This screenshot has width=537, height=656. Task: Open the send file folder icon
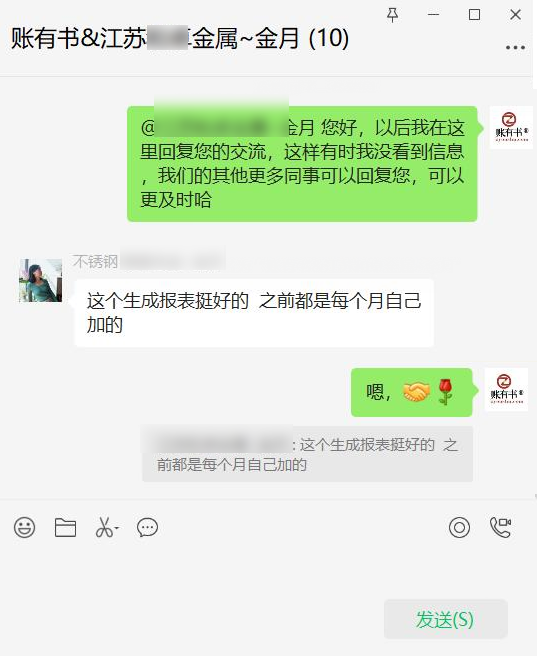pyautogui.click(x=65, y=528)
